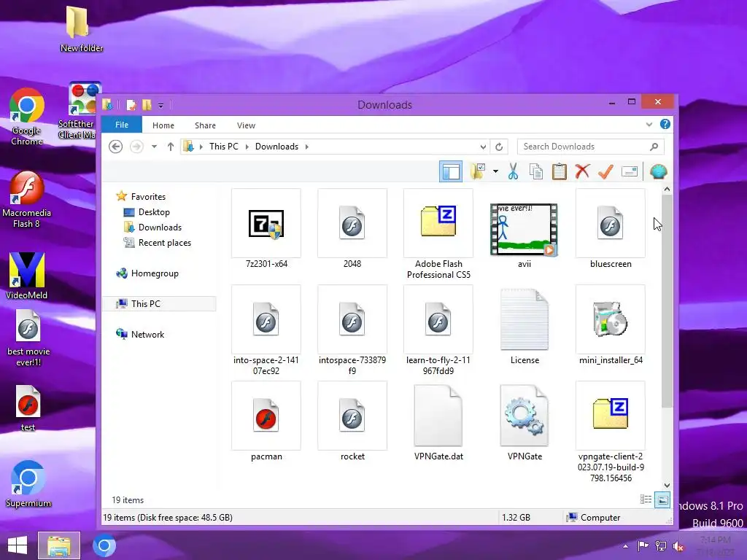Select the VPNGate settings file with gears
The width and height of the screenshot is (747, 560).
(x=524, y=421)
